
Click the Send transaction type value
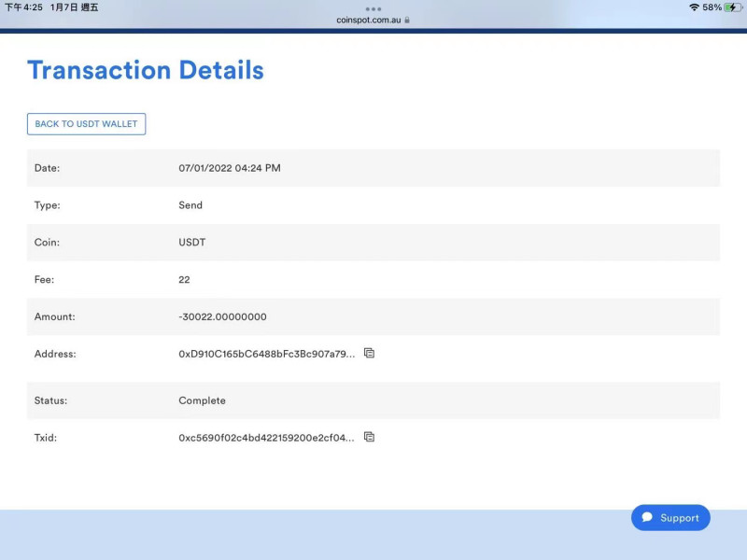click(190, 205)
